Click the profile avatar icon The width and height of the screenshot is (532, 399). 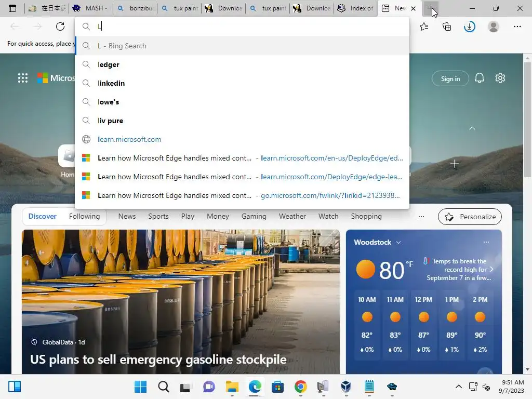(x=494, y=26)
